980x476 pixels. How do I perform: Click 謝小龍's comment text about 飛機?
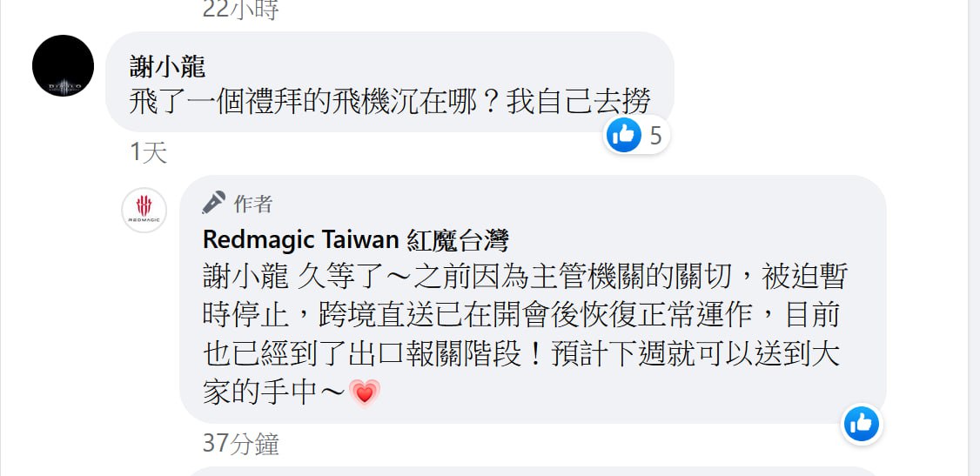(390, 101)
